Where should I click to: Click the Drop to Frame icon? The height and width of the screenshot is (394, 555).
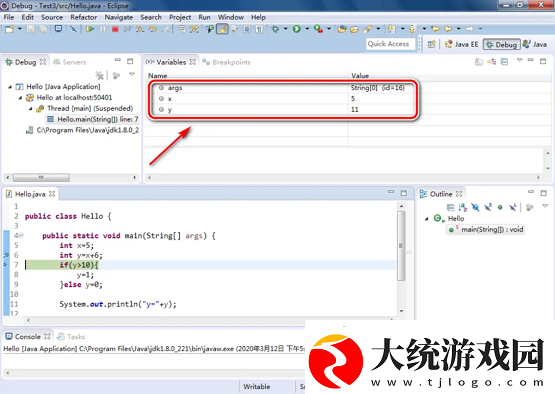(181, 29)
